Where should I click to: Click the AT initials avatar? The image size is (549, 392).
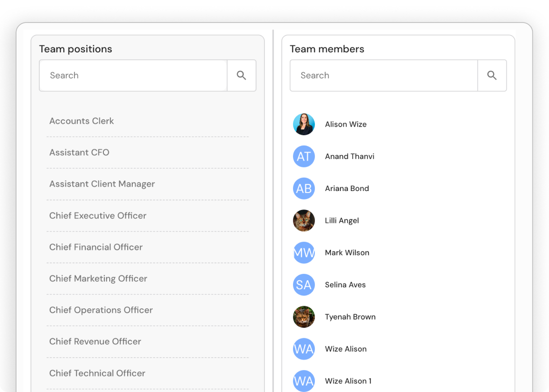[303, 157]
